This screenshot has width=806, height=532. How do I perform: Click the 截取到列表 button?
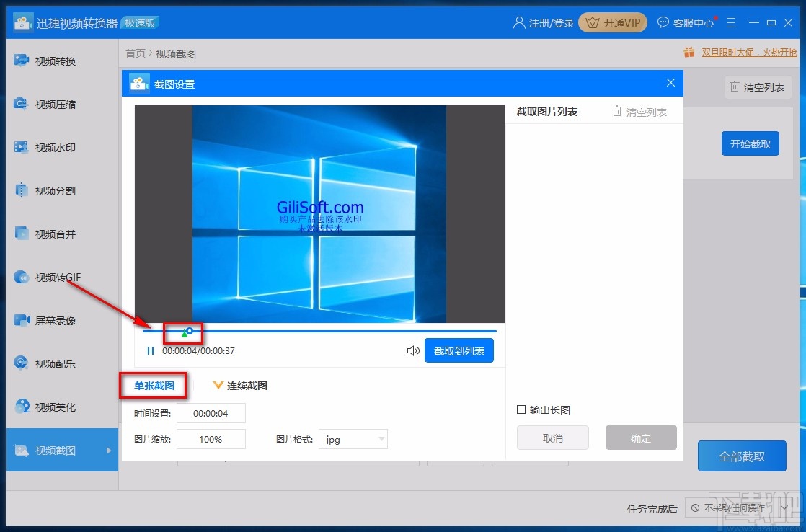(x=459, y=350)
